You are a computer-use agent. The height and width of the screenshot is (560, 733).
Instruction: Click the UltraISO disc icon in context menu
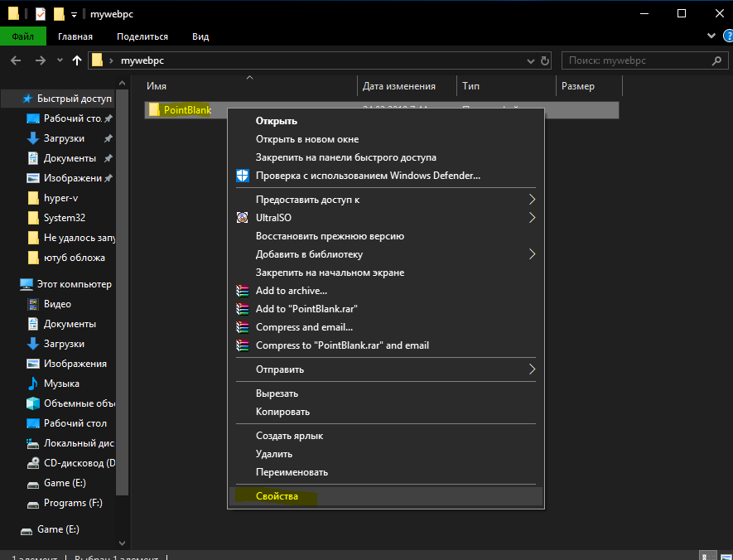coord(242,217)
